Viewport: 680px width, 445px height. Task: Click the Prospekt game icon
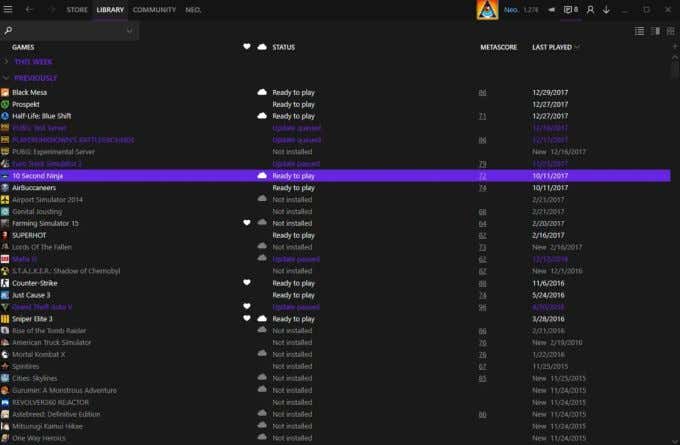pyautogui.click(x=5, y=104)
